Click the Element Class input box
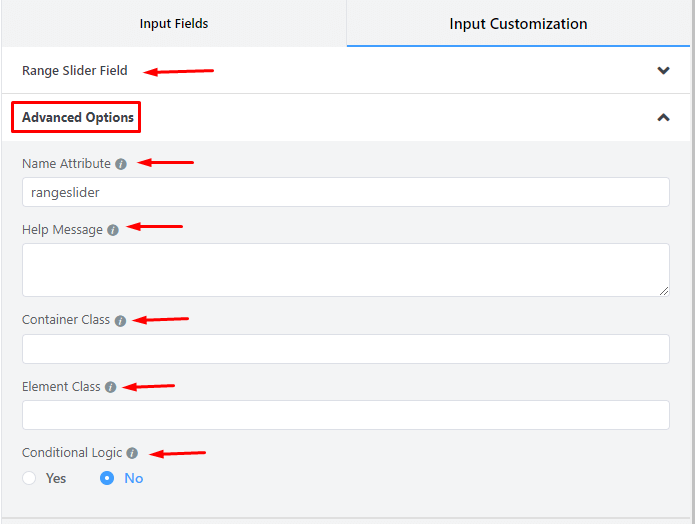Screen dimensions: 695x524 (x=345, y=415)
